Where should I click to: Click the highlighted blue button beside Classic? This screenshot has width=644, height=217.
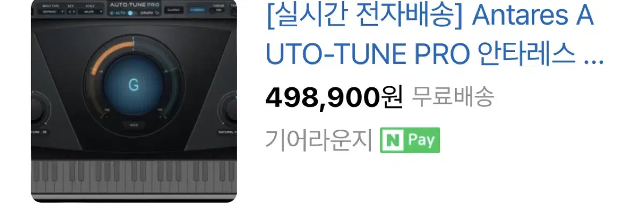(196, 10)
